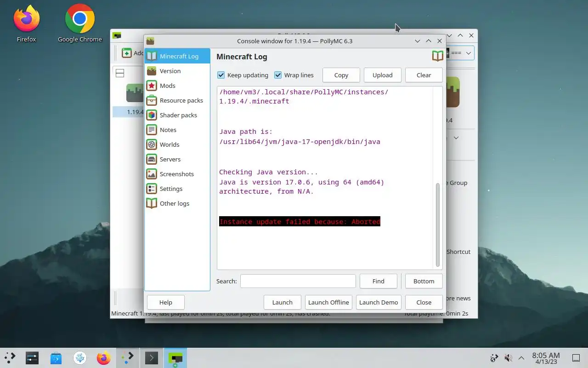Image resolution: width=588 pixels, height=368 pixels.
Task: Click the updates tray icon
Action: (494, 358)
